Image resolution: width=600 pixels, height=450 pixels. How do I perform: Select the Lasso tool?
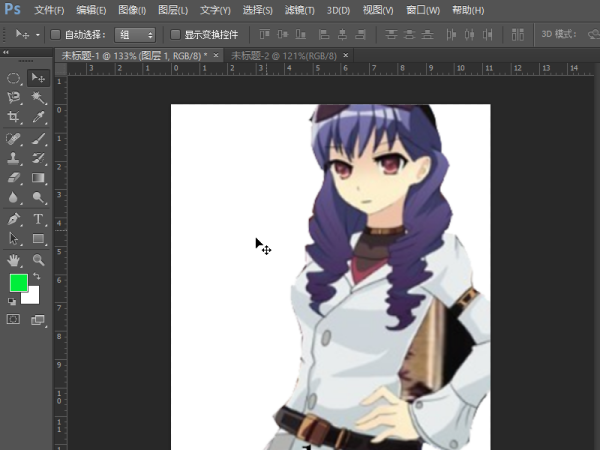click(x=14, y=98)
